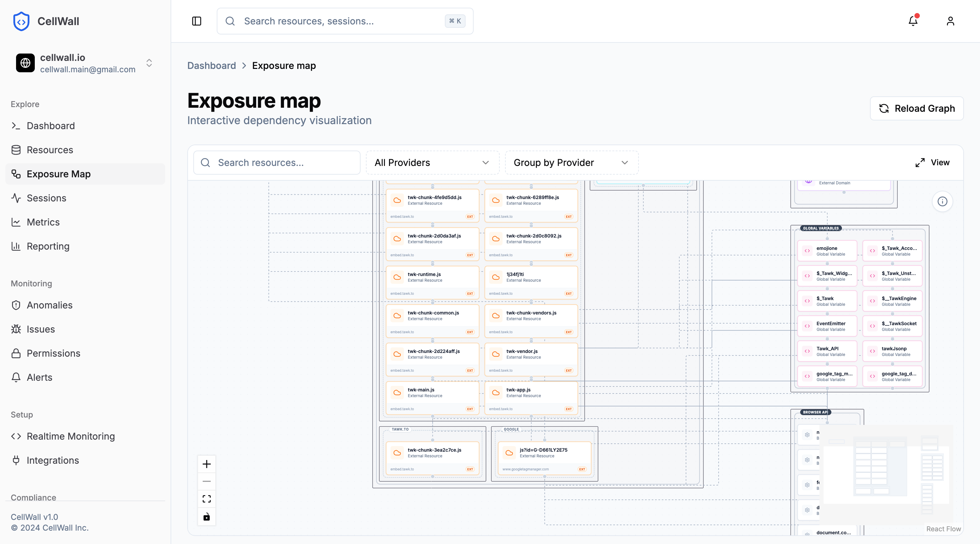Viewport: 980px width, 544px height.
Task: Select the Anomalies shield icon in sidebar
Action: (16, 305)
